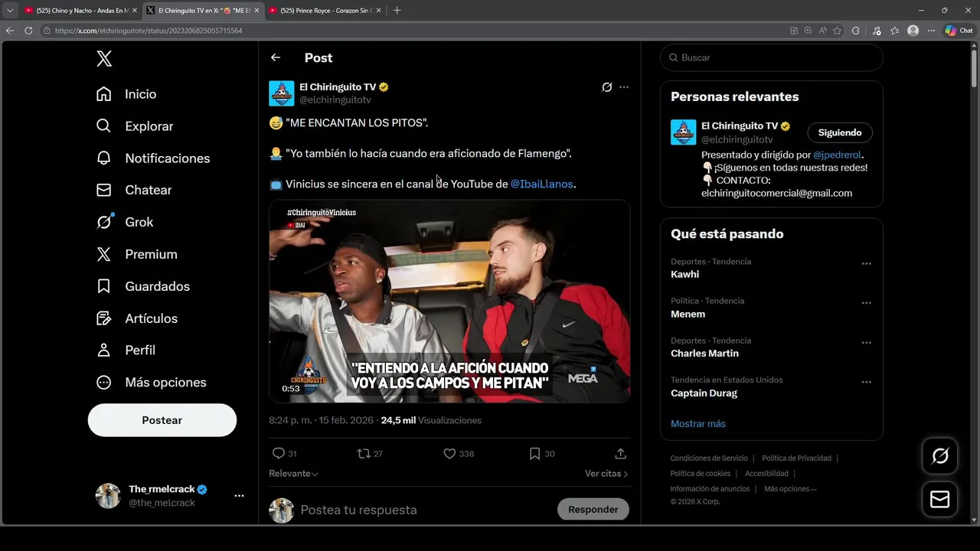Switch to Prince Royce YouTube tab

tap(325, 11)
